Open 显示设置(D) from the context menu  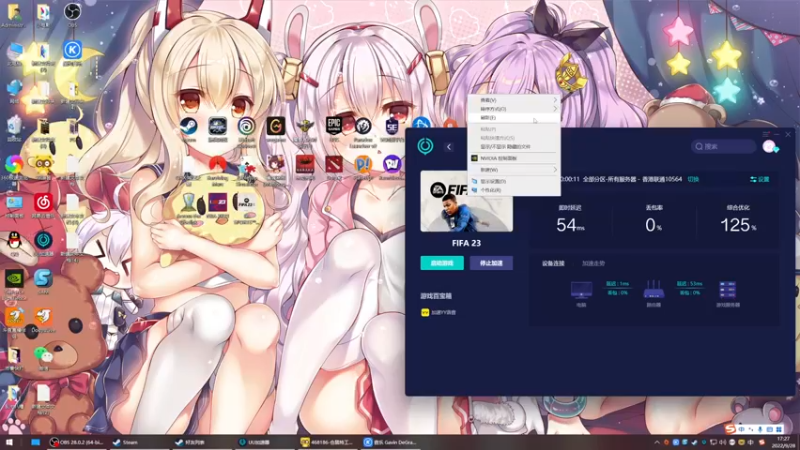pyautogui.click(x=514, y=181)
